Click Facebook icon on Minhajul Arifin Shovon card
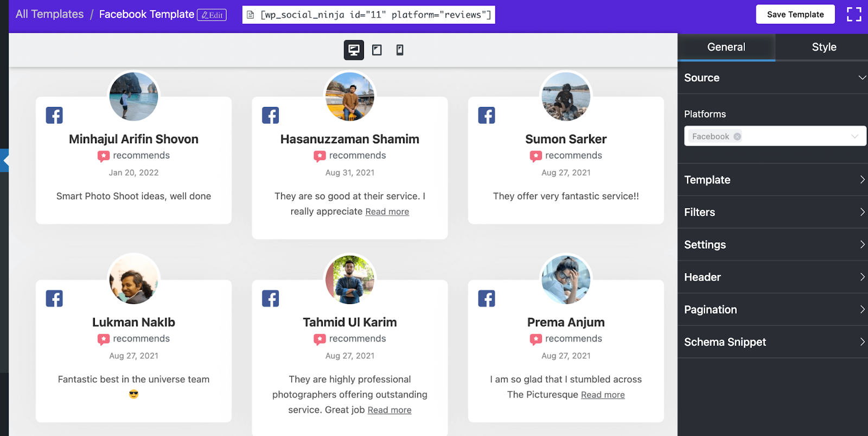868x436 pixels. tap(54, 115)
